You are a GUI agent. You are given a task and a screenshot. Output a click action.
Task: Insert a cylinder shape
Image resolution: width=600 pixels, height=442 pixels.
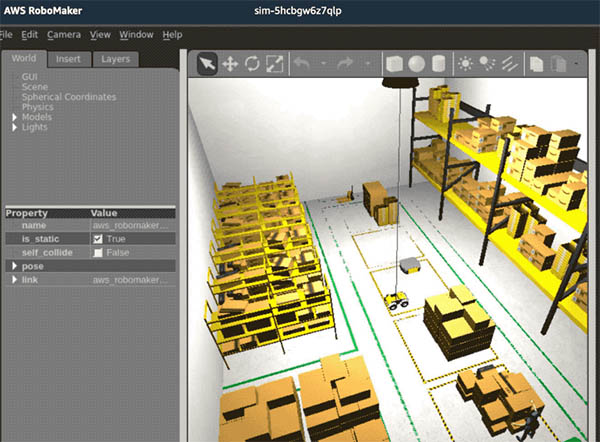[x=439, y=64]
